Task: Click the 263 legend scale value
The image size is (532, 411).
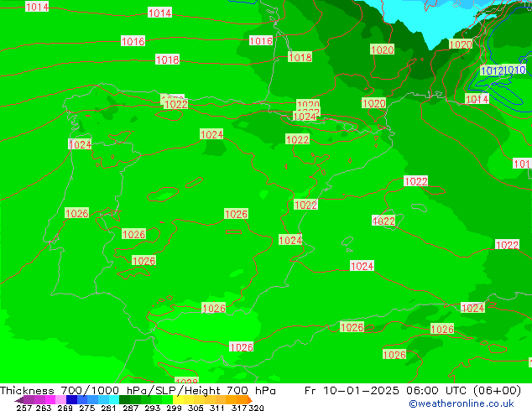Action: (x=44, y=408)
